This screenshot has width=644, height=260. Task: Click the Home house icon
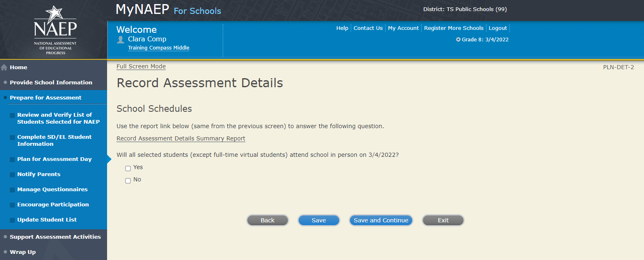coord(4,67)
